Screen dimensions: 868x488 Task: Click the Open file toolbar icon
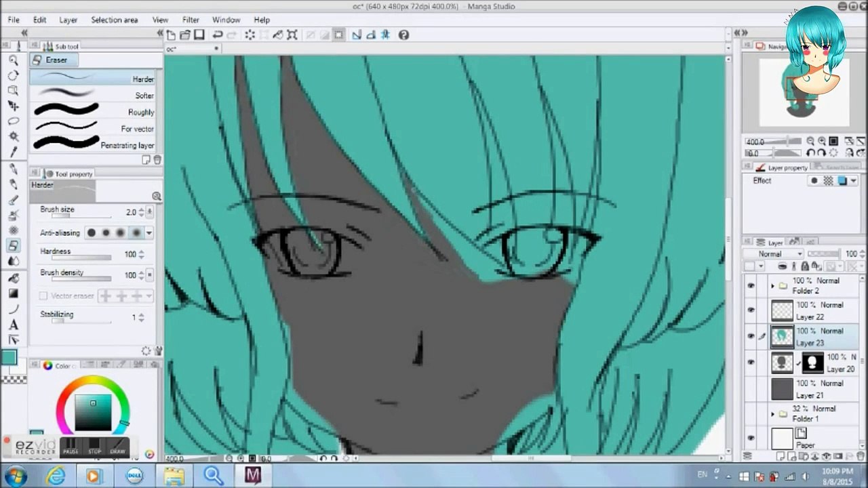tap(184, 35)
